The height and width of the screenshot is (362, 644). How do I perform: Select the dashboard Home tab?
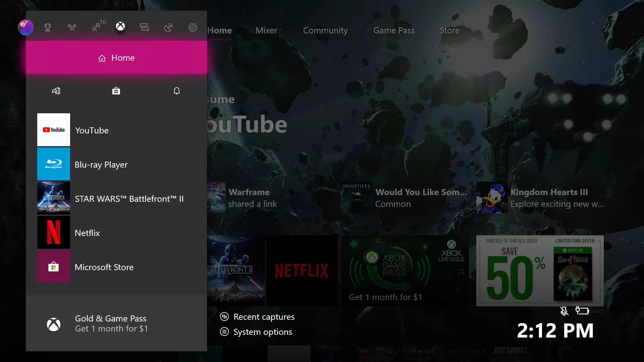(x=220, y=31)
